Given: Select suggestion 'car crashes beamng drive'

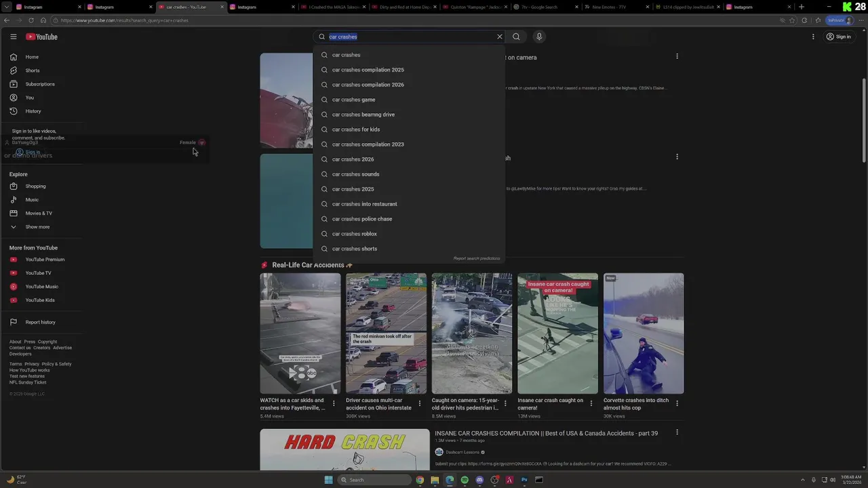Looking at the screenshot, I should pos(409,115).
